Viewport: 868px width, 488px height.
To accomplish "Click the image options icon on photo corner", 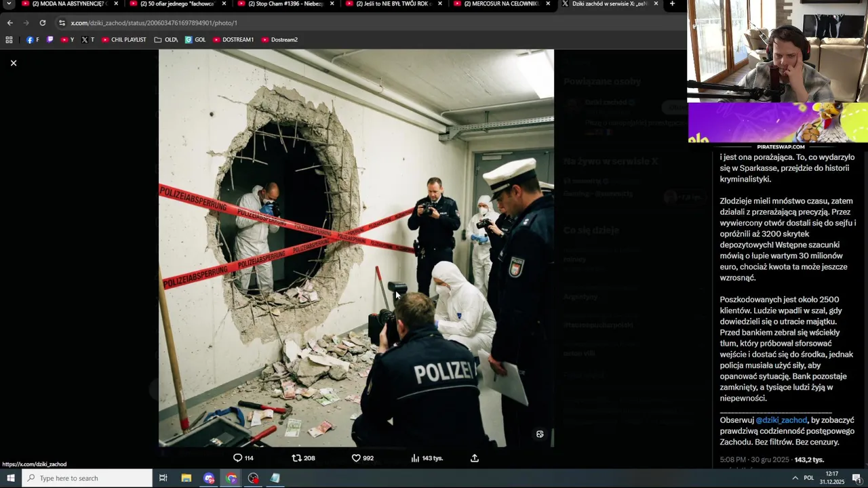I will [540, 434].
